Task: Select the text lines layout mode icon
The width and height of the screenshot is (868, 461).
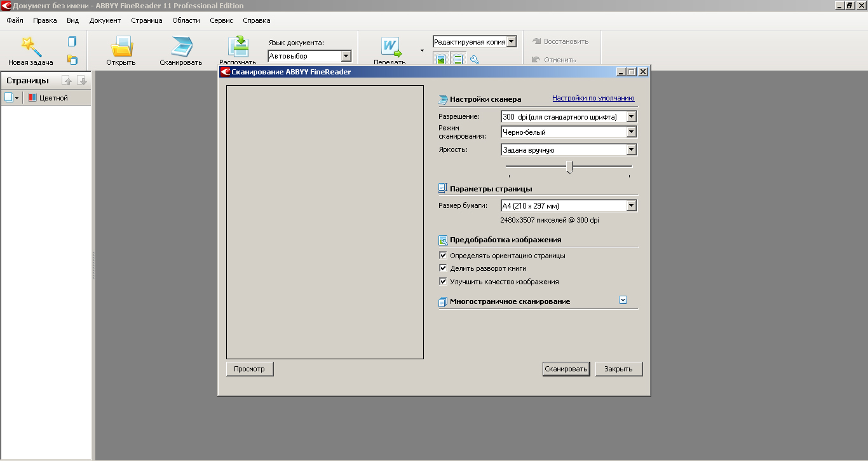Action: 458,59
